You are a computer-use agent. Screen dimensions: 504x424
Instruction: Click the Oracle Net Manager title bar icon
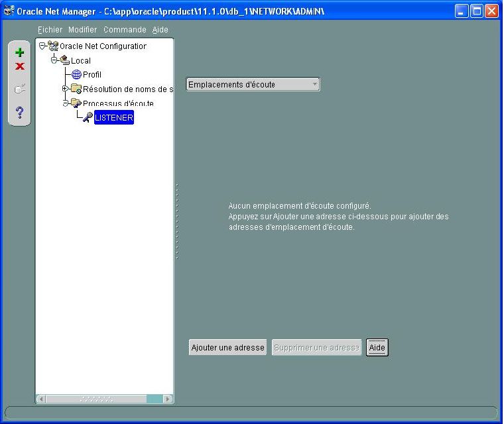pyautogui.click(x=9, y=11)
